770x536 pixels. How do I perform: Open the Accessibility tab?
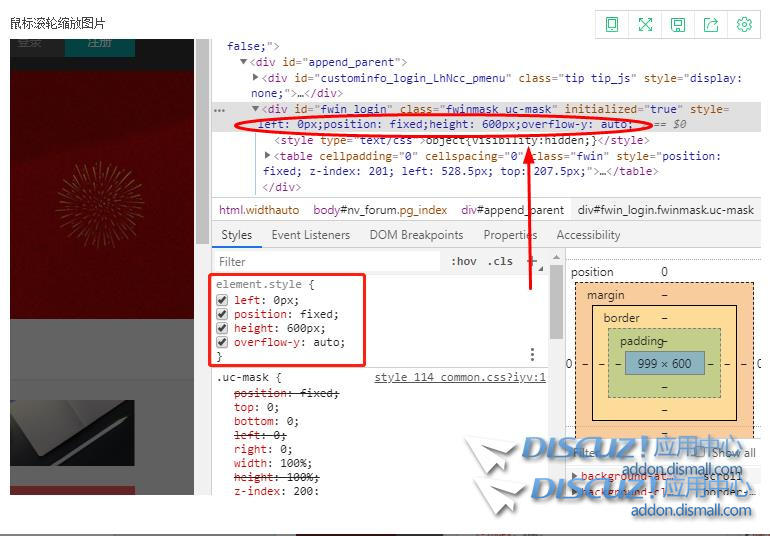pos(588,235)
